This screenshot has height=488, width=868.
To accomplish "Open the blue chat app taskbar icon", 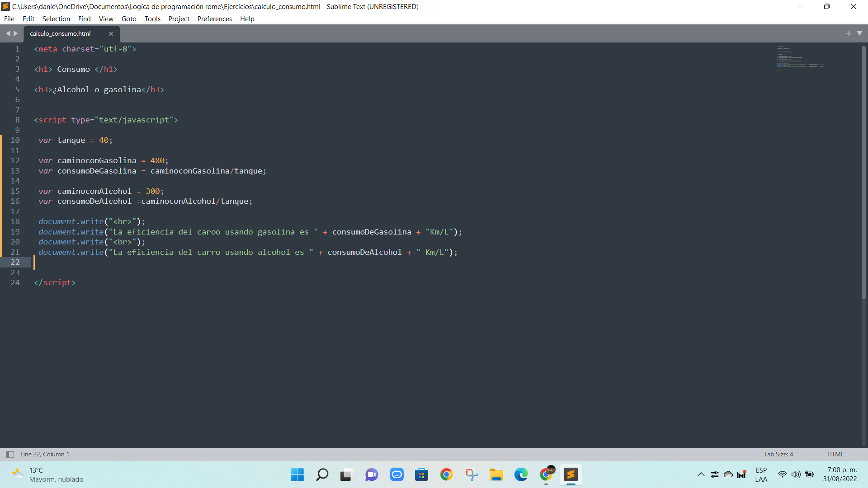I will pos(396,475).
